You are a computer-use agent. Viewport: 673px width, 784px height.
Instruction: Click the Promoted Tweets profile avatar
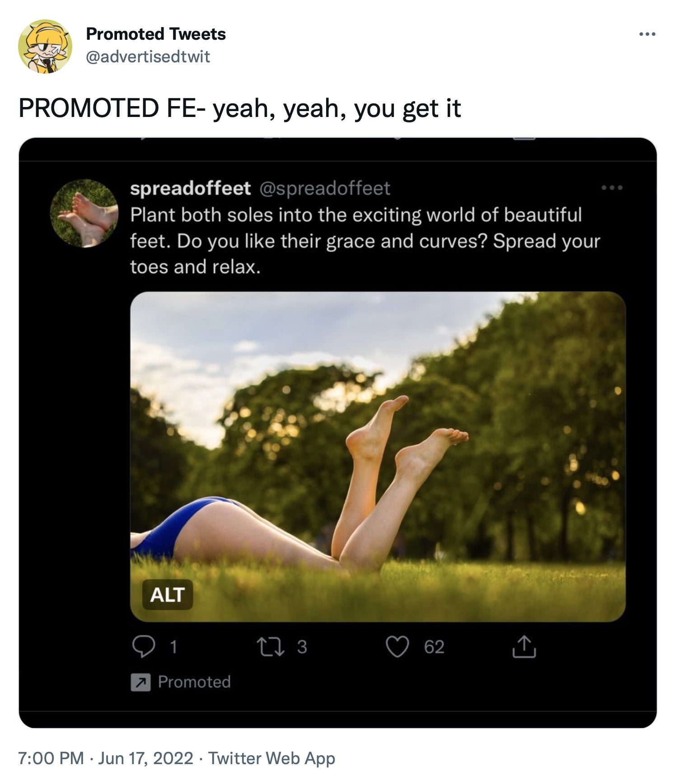[45, 46]
